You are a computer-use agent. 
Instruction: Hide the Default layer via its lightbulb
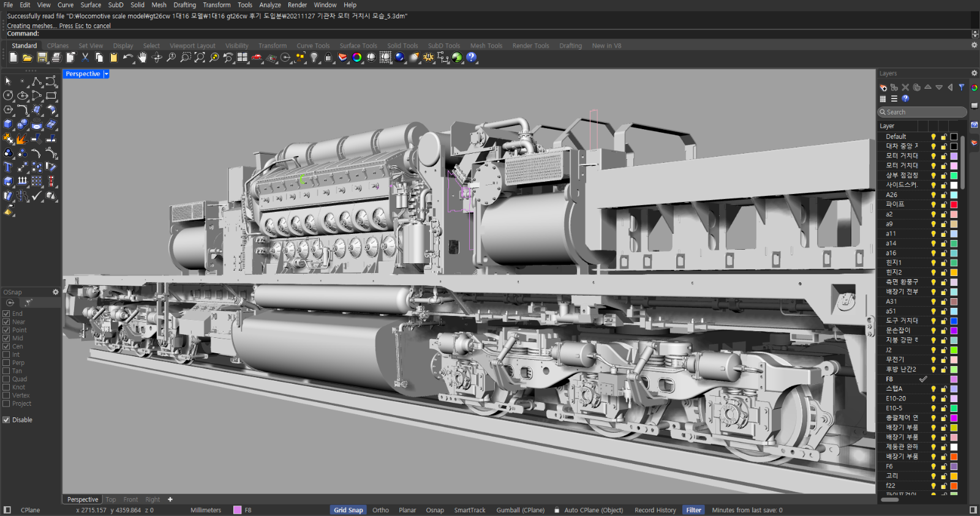coord(933,137)
